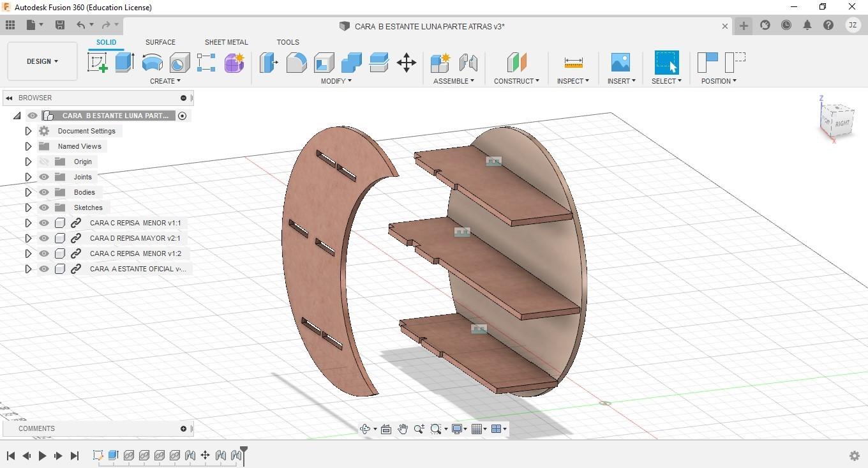Open the INSPECT menu
The width and height of the screenshot is (868, 468).
coord(573,81)
